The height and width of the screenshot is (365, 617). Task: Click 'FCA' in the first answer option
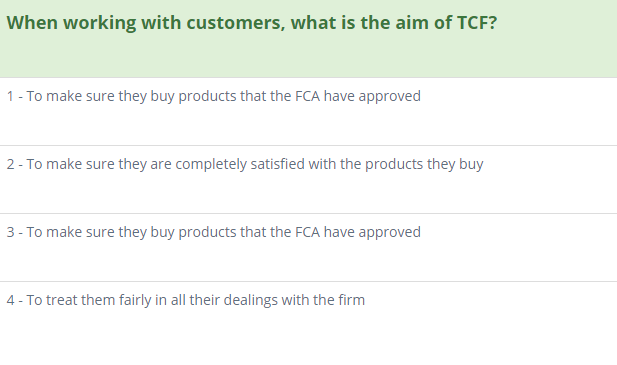[307, 96]
